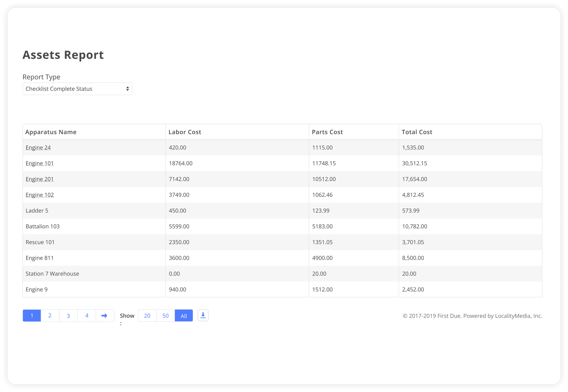This screenshot has height=392, width=568.
Task: Show All rows in the table
Action: (183, 315)
